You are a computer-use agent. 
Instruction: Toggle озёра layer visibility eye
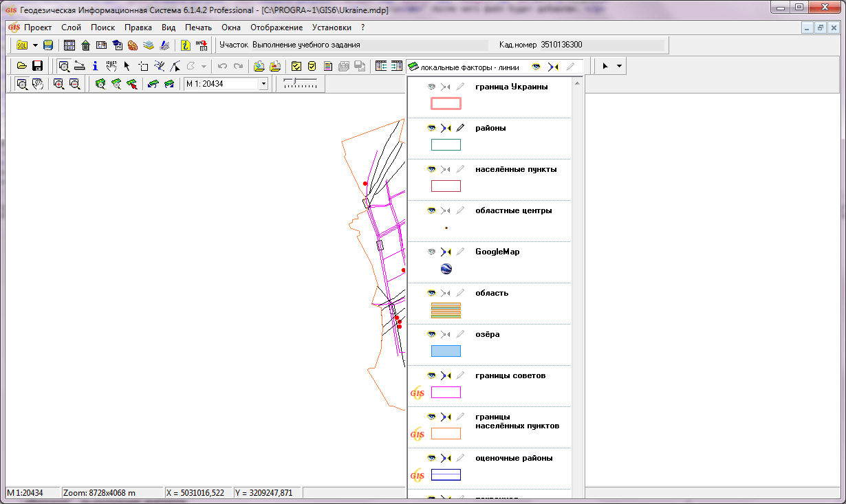[432, 334]
